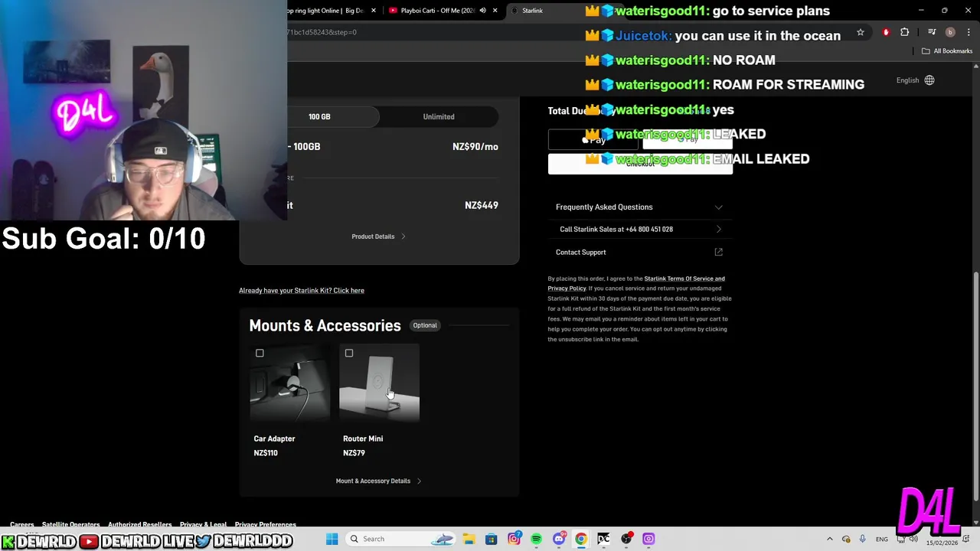Click the Contact Support link
The image size is (980, 551).
(580, 252)
